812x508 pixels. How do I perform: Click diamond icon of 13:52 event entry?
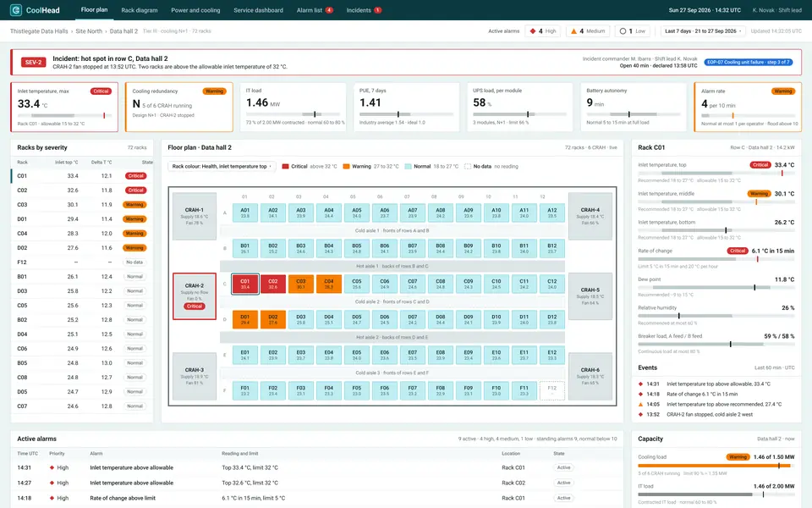641,415
